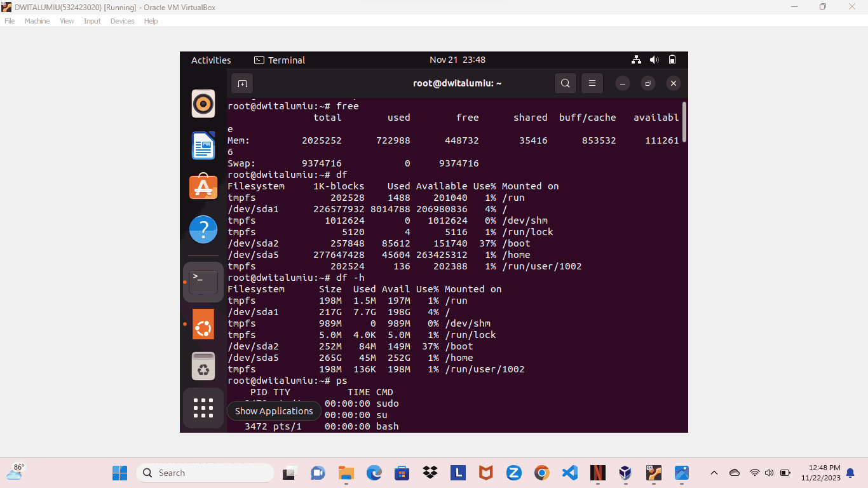868x488 pixels.
Task: Launch Microsoft Edge from taskbar
Action: pyautogui.click(x=374, y=473)
